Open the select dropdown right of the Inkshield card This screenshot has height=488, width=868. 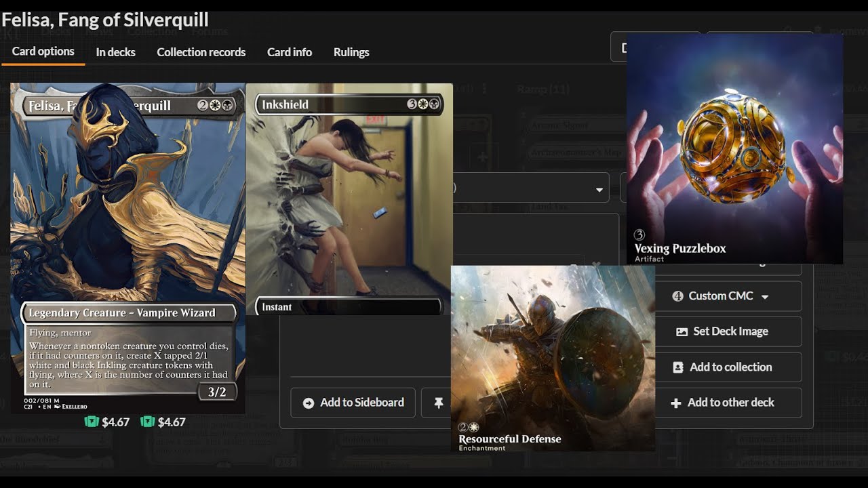[531, 188]
